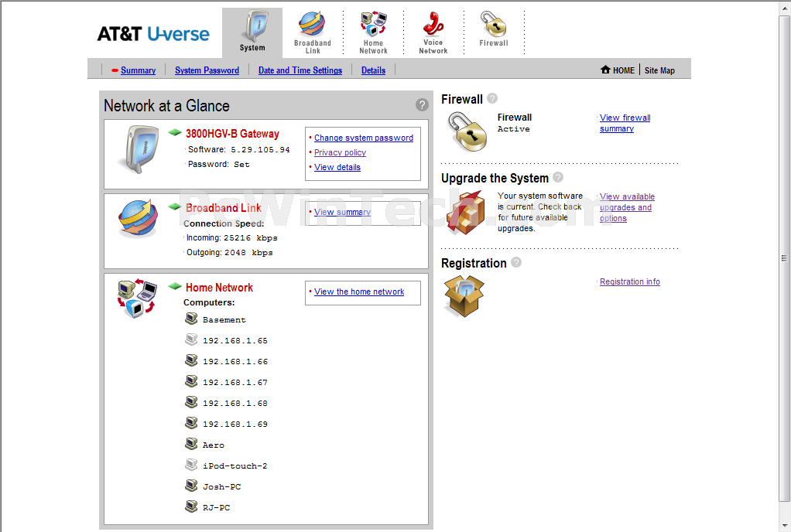The width and height of the screenshot is (791, 532).
Task: Open System Password settings
Action: click(x=207, y=70)
